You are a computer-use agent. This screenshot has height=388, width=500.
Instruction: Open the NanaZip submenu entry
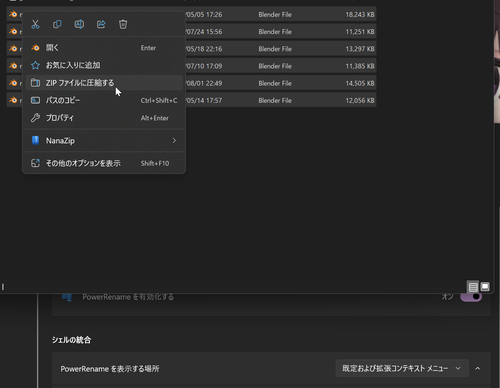(x=104, y=141)
